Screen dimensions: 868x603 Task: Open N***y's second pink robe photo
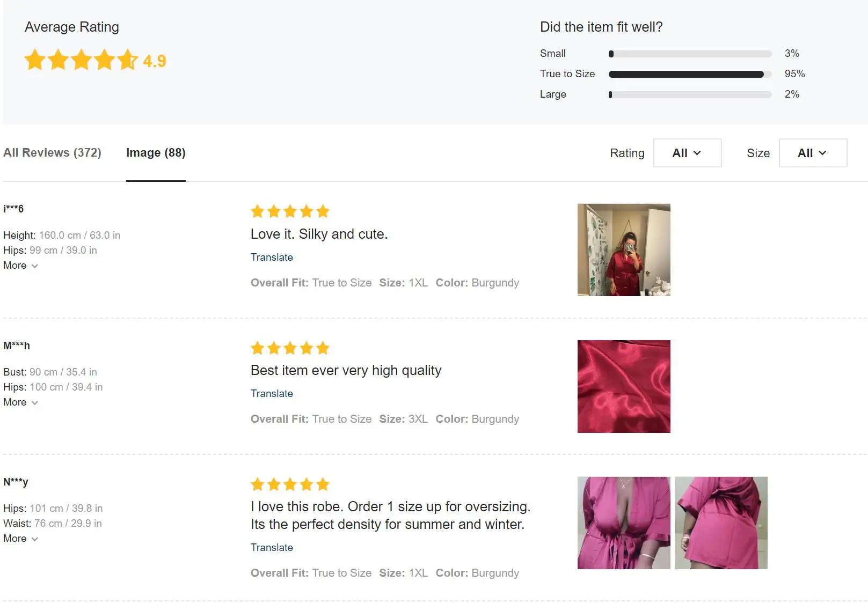pos(721,523)
